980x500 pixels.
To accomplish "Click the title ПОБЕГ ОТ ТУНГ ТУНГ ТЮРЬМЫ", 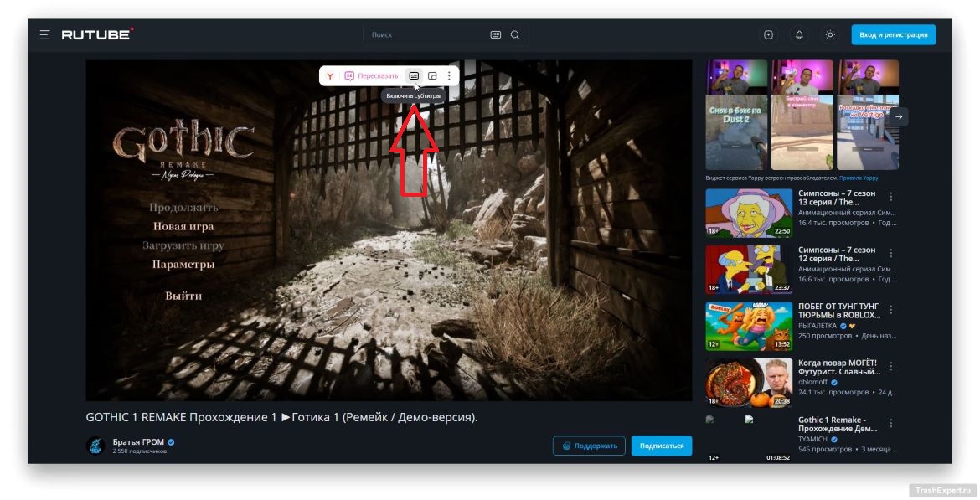I will [x=839, y=311].
